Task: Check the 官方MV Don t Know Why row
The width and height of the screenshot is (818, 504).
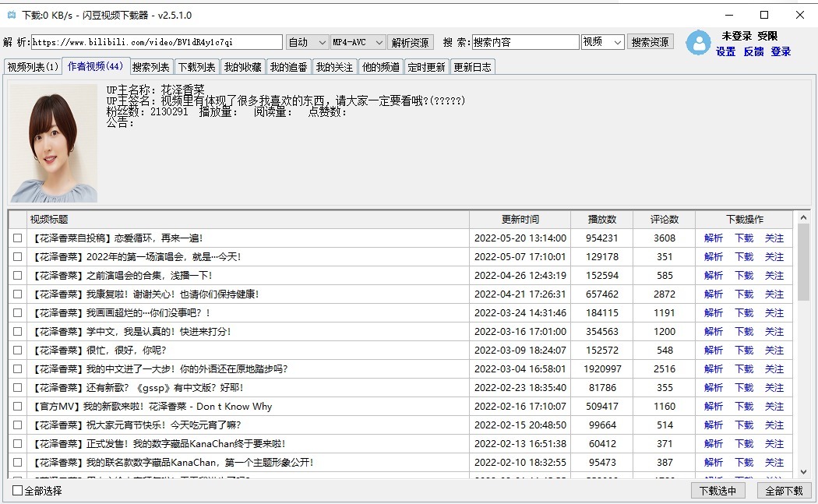Action: coord(18,407)
